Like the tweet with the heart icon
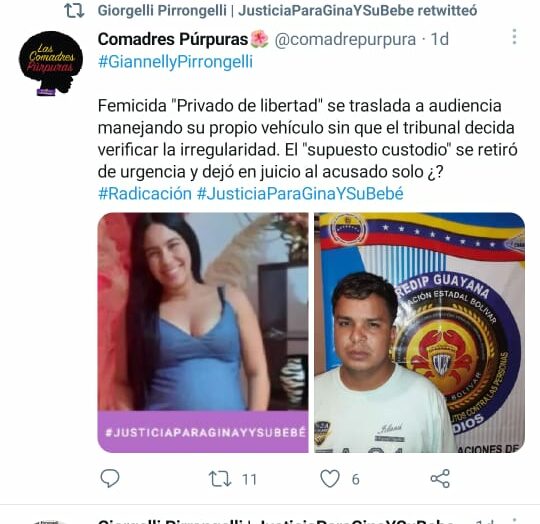Image resolution: width=540 pixels, height=524 pixels. [x=330, y=479]
